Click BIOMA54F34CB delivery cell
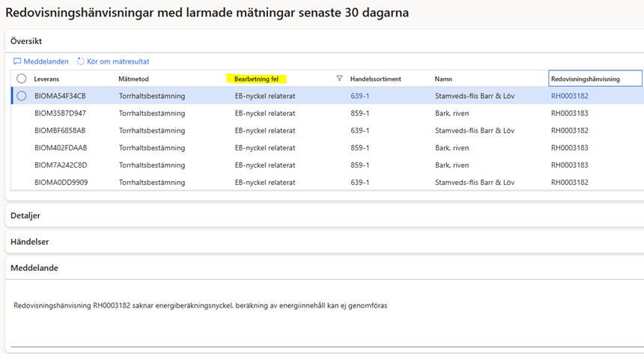The height and width of the screenshot is (354, 644). click(60, 96)
